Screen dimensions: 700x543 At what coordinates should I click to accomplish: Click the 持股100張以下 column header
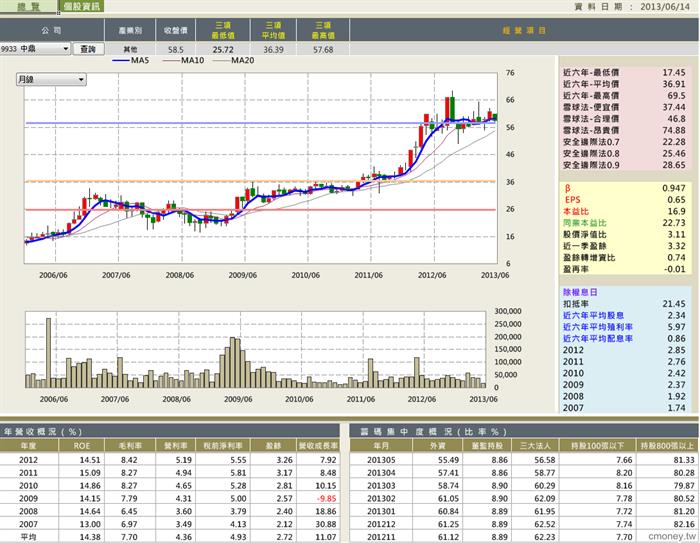[x=598, y=446]
